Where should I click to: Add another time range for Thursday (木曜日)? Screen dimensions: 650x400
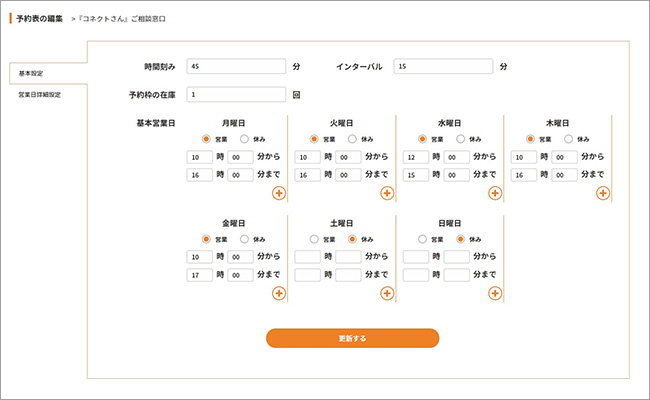602,193
